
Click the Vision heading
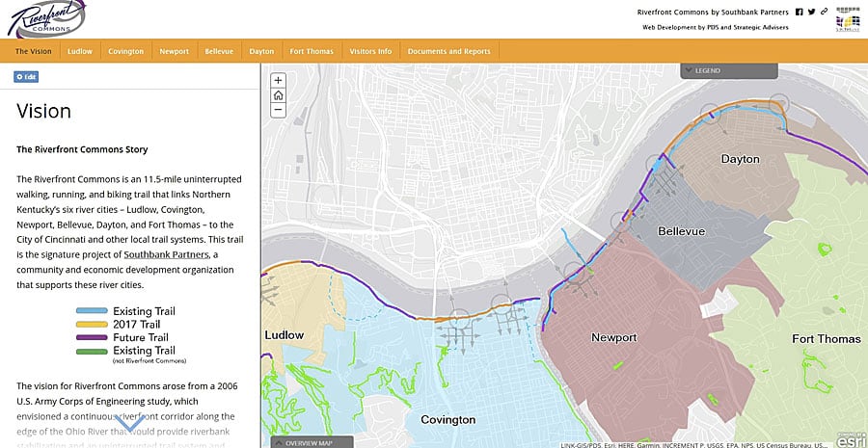pyautogui.click(x=43, y=111)
